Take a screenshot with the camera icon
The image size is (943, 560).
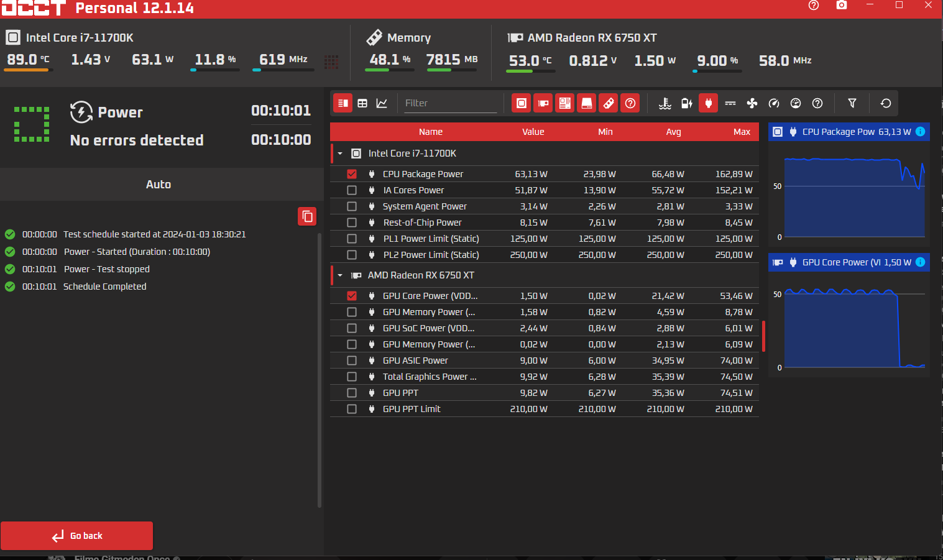pyautogui.click(x=842, y=5)
